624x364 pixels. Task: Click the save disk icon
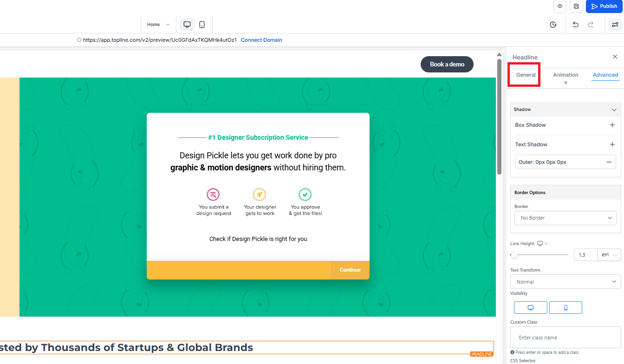click(576, 6)
